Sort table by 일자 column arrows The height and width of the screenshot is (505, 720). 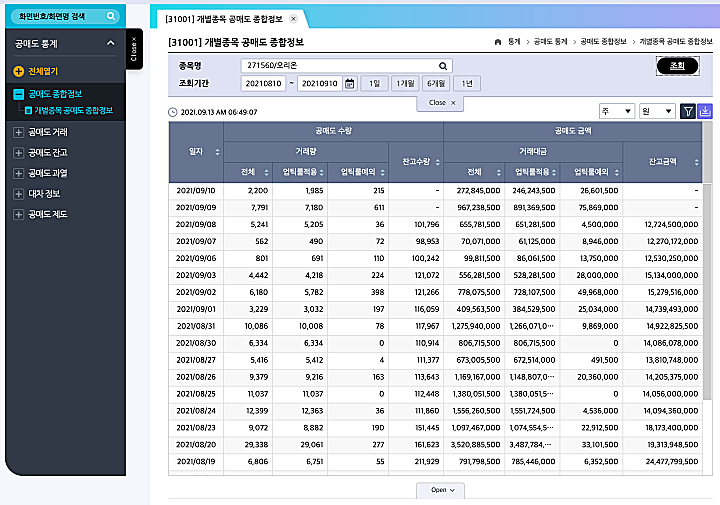tap(217, 152)
